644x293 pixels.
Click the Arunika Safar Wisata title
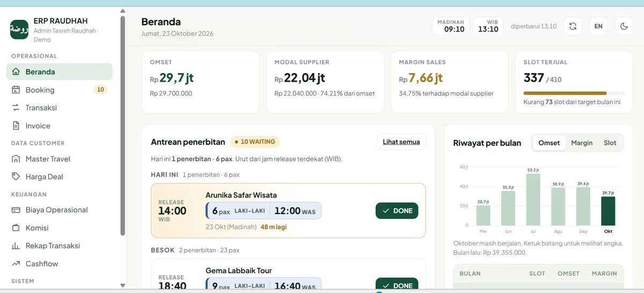point(241,195)
